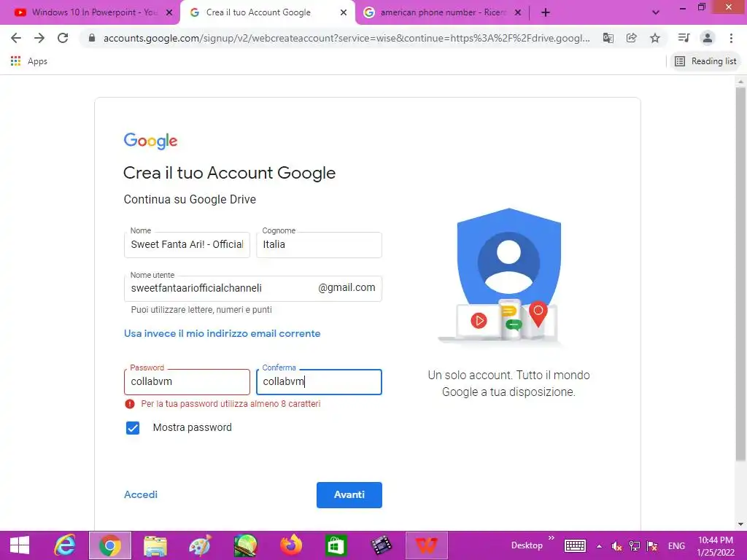Click the Password field
The height and width of the screenshot is (560, 747).
pyautogui.click(x=187, y=382)
